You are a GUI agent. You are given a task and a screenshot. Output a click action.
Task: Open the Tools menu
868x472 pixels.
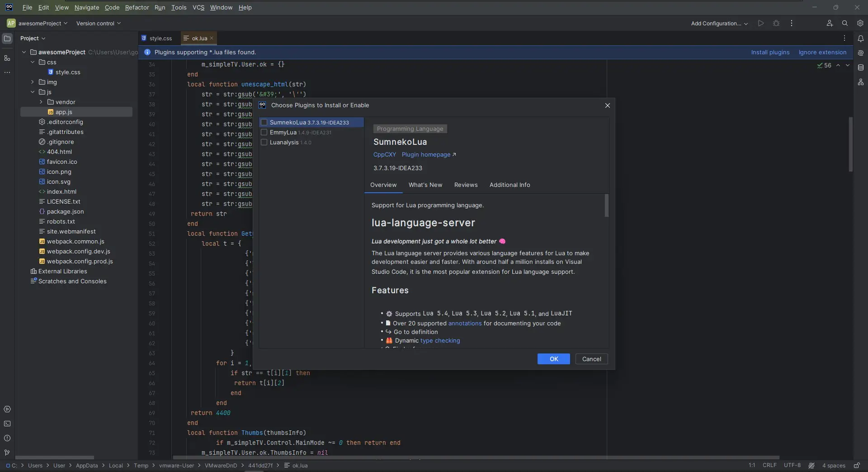click(179, 7)
